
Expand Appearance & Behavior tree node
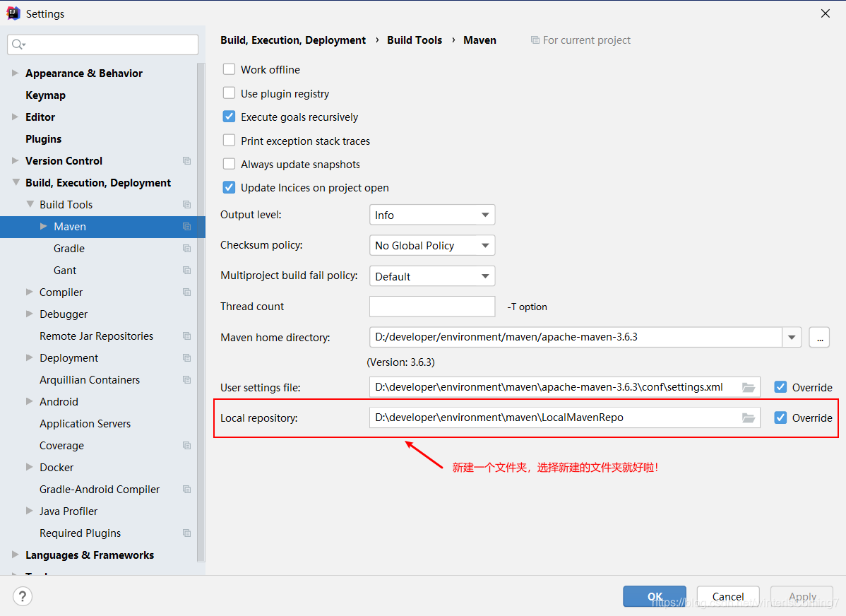coord(15,73)
